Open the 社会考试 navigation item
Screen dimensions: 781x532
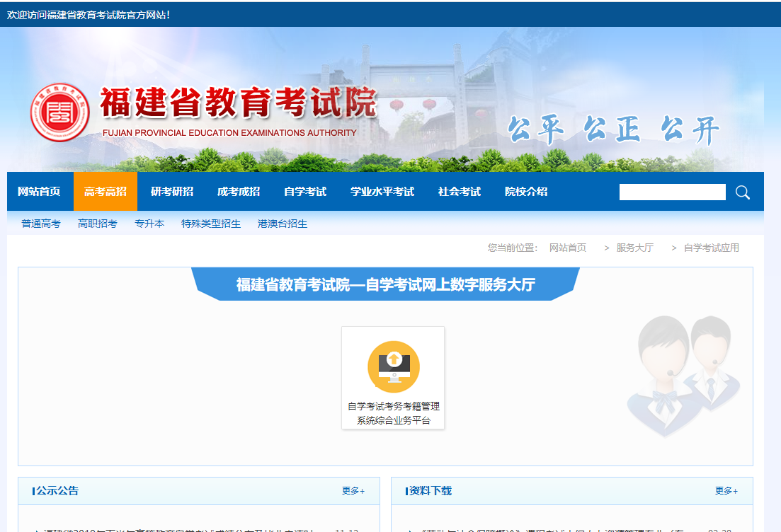click(460, 192)
